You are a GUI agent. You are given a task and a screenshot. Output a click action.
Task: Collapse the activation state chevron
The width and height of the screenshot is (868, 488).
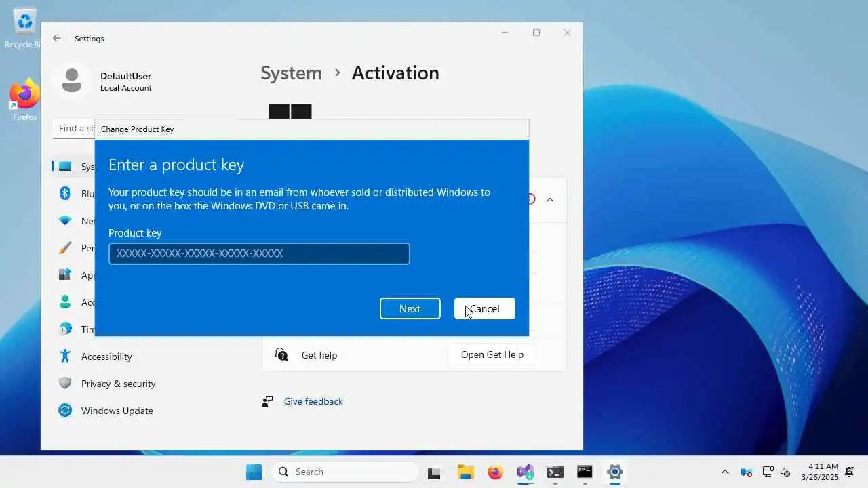click(x=550, y=200)
